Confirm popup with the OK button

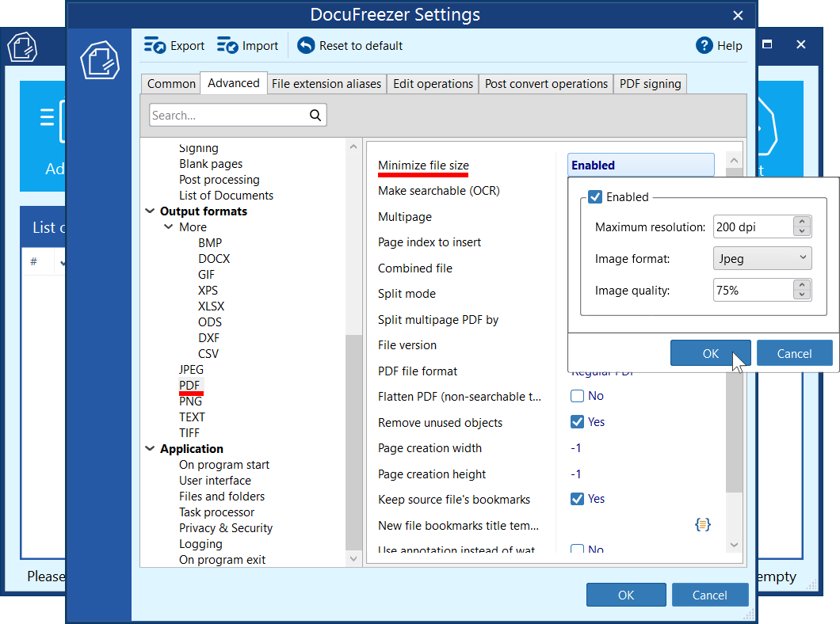710,353
